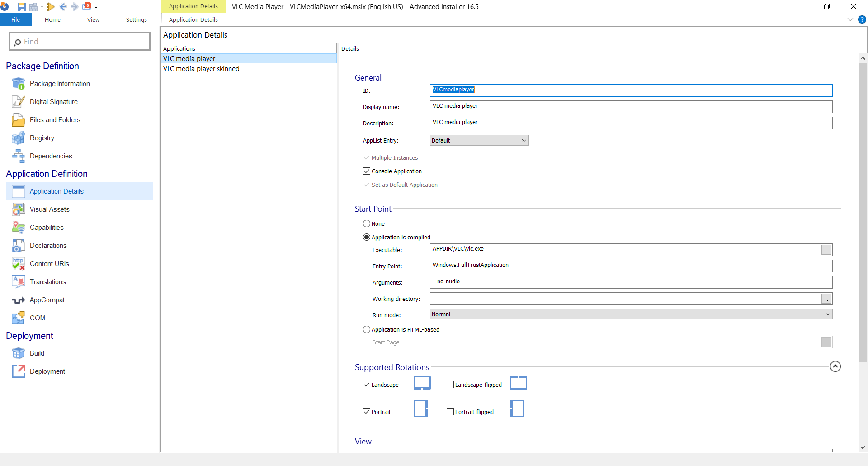Viewport: 868px width, 466px height.
Task: Browse for Executable with the ellipsis button
Action: tap(826, 250)
